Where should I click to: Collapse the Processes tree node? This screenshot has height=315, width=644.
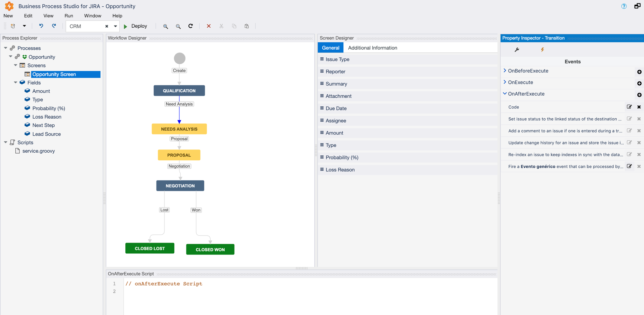click(x=6, y=48)
